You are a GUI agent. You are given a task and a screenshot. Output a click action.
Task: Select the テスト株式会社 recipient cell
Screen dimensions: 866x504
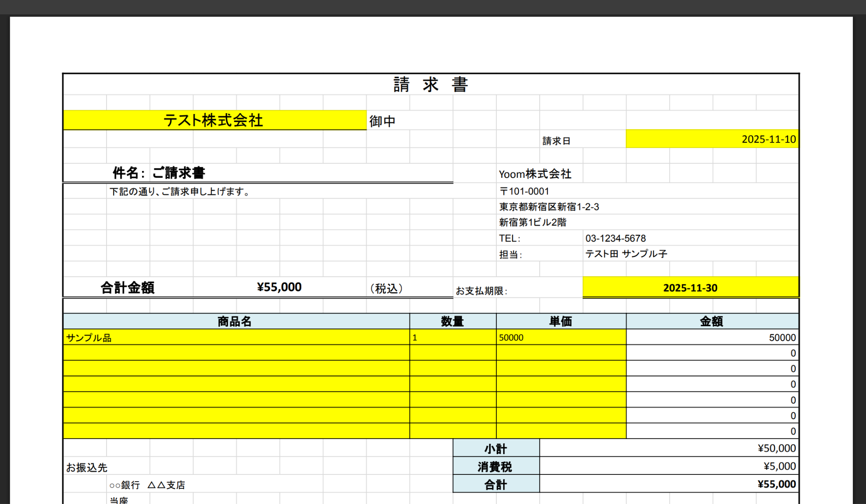[214, 120]
